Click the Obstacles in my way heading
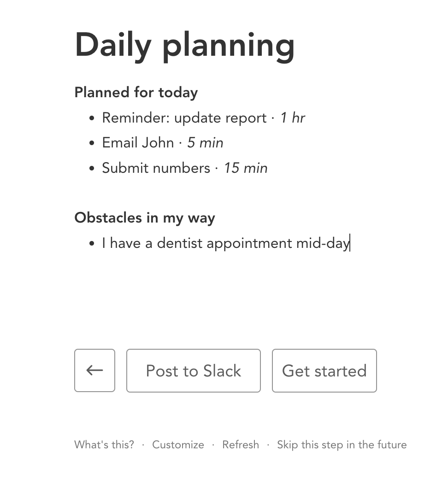Image resolution: width=448 pixels, height=493 pixels. coord(144,217)
